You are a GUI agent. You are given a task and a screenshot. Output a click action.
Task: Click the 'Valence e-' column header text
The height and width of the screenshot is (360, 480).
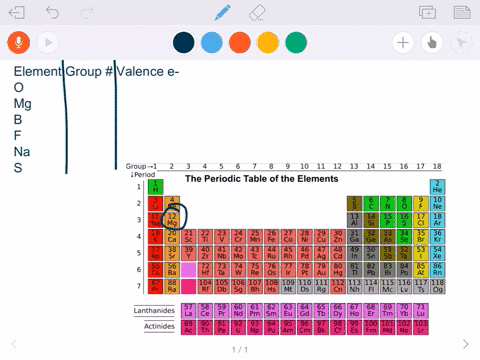click(148, 71)
